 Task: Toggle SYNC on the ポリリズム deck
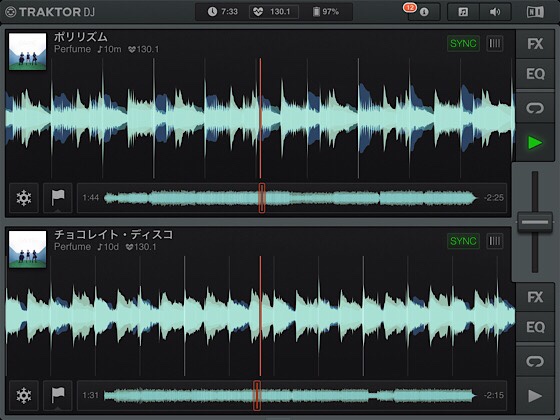coord(463,44)
